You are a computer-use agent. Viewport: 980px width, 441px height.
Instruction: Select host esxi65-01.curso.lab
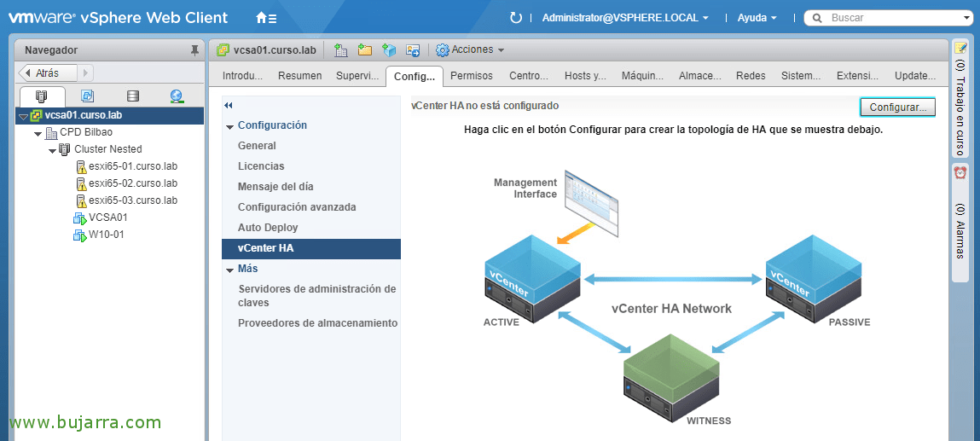coord(132,167)
